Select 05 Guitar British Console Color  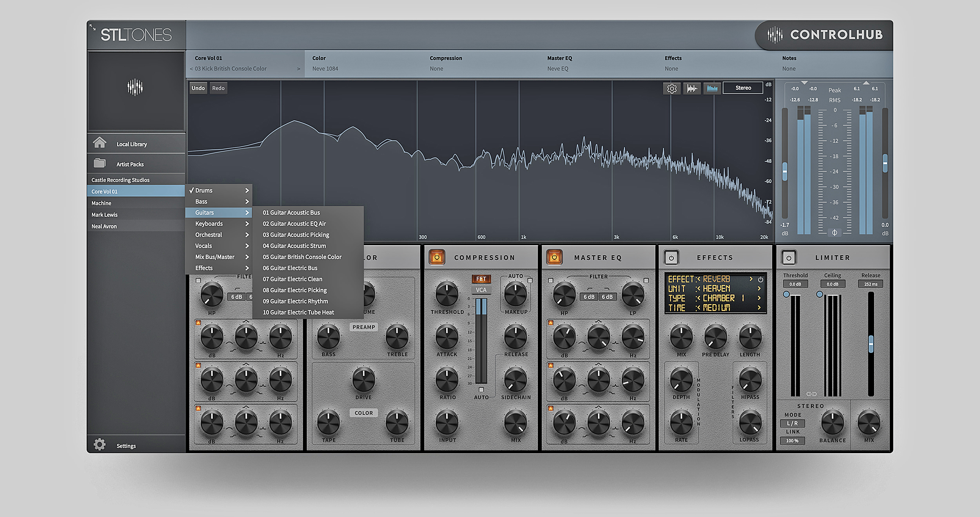(x=308, y=257)
